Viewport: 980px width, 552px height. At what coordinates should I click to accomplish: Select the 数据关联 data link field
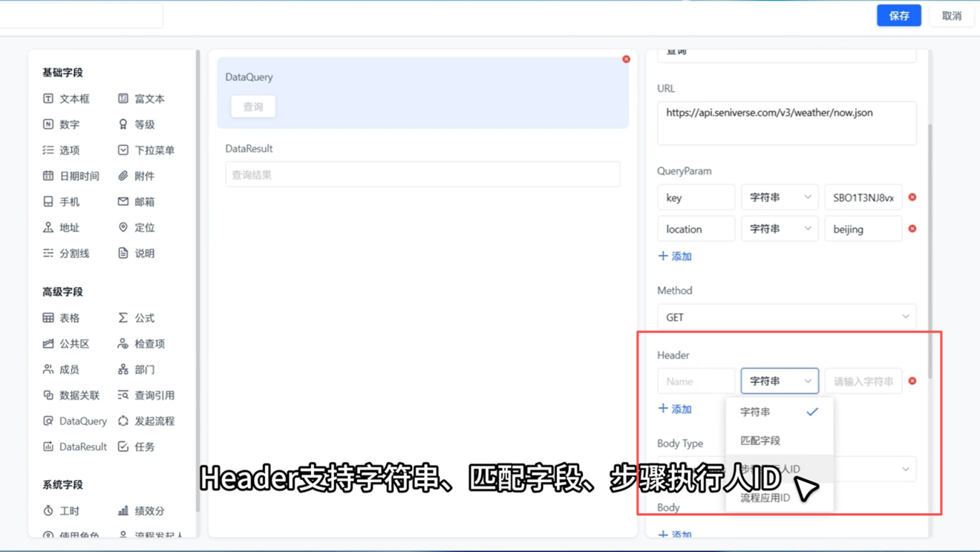71,395
